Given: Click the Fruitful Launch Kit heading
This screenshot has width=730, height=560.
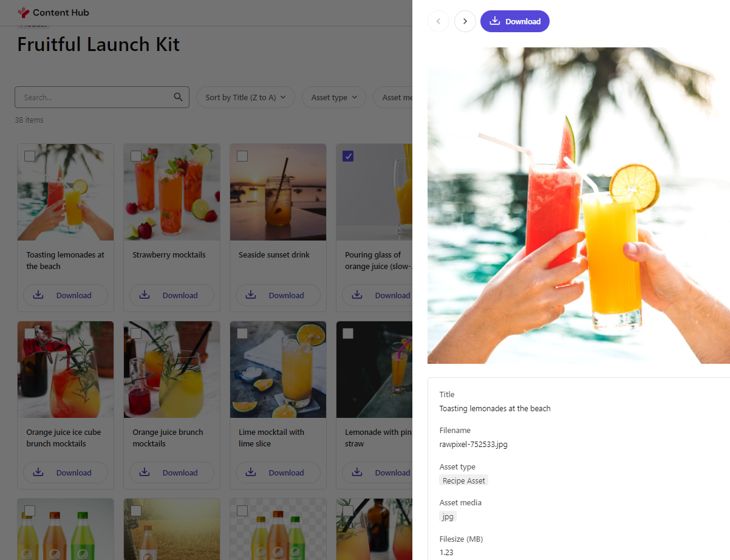Looking at the screenshot, I should [98, 44].
